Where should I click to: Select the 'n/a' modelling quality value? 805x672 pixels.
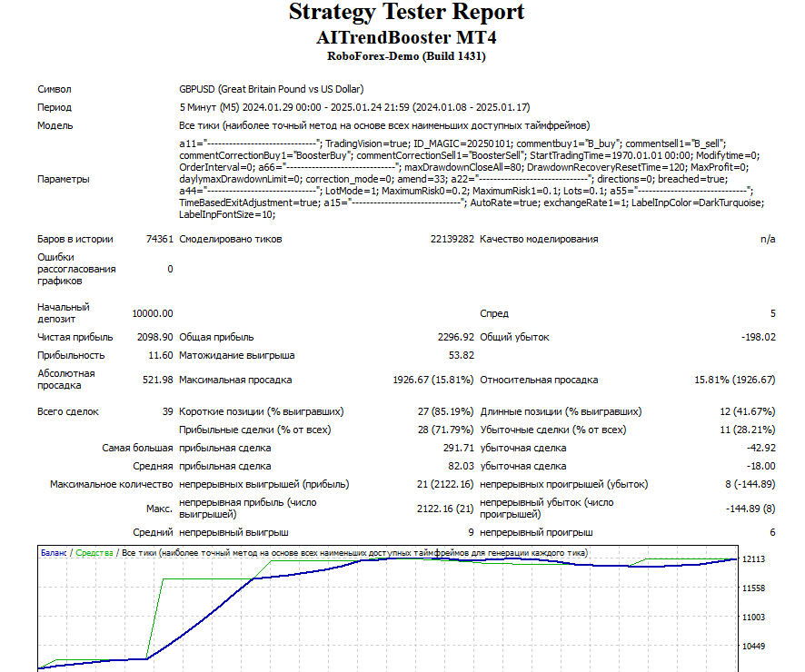click(x=768, y=239)
